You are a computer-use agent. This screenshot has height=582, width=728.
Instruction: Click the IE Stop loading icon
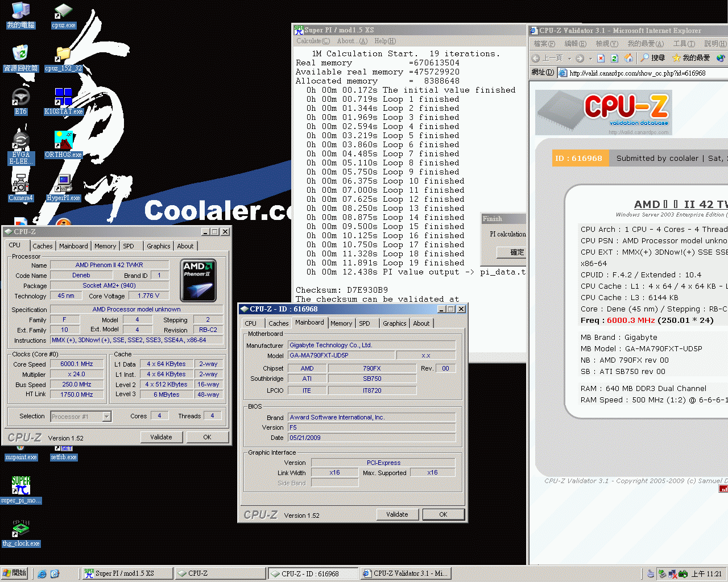tap(601, 58)
